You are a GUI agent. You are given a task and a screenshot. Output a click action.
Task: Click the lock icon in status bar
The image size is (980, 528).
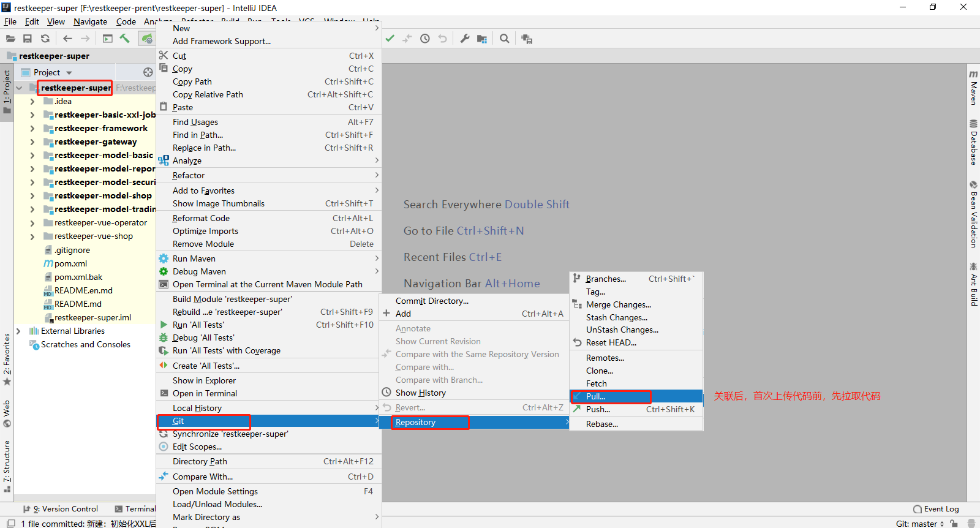pos(954,524)
